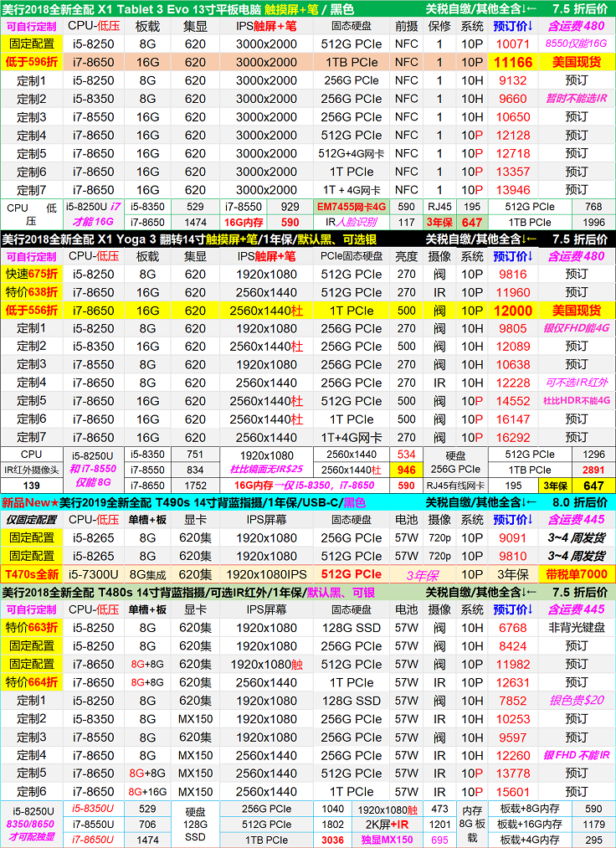Select the 快速675折 cell

(x=31, y=275)
